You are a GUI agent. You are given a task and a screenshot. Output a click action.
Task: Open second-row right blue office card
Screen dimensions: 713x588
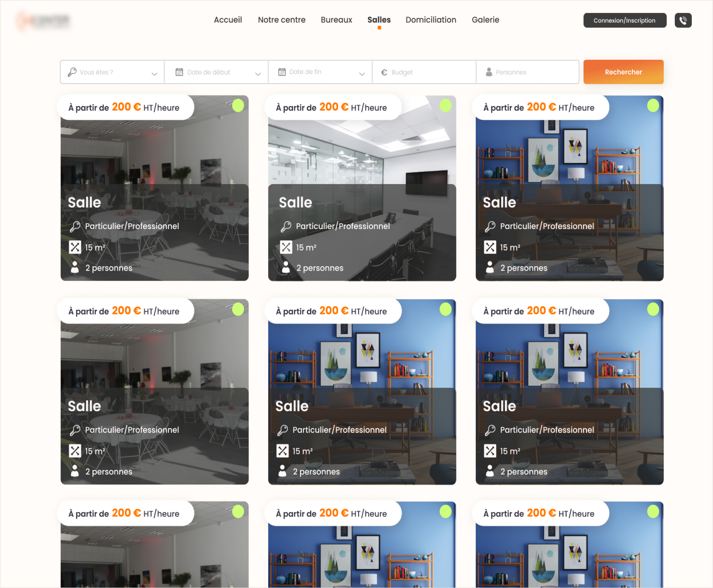[x=569, y=392]
